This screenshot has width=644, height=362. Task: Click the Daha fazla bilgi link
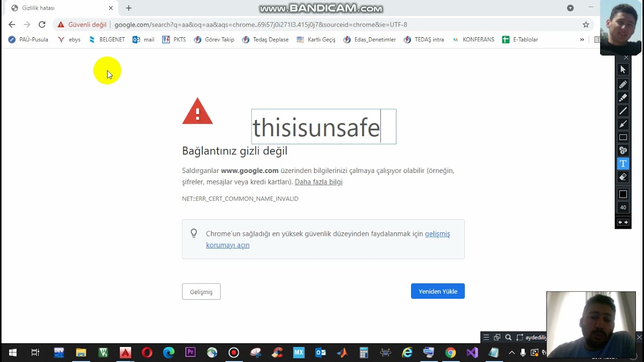pyautogui.click(x=318, y=182)
